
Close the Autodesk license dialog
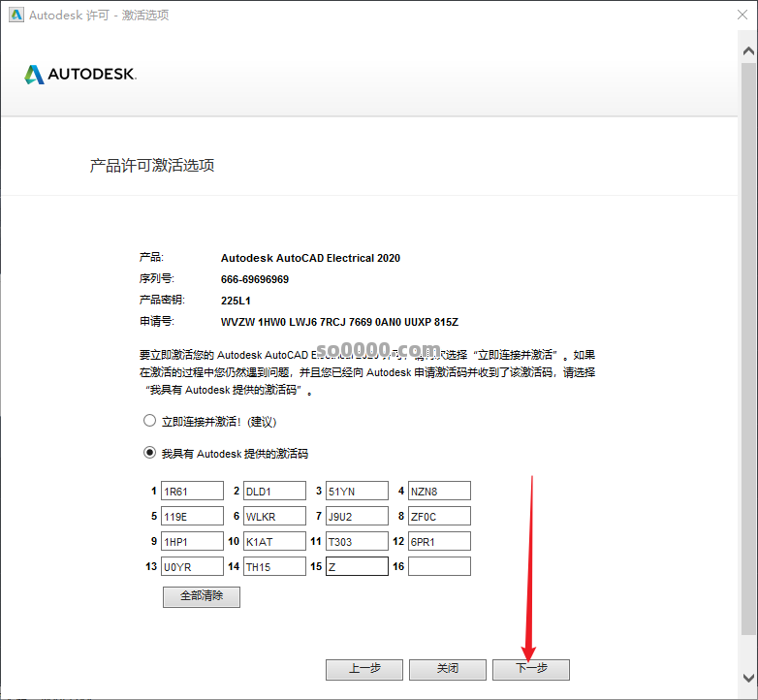(742, 15)
